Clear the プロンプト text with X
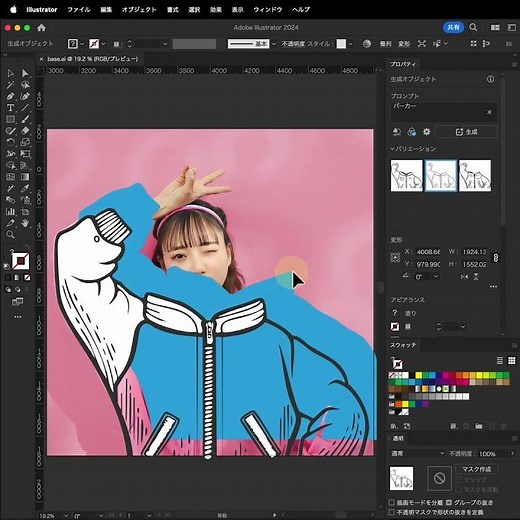The width and height of the screenshot is (520, 520). tap(489, 112)
